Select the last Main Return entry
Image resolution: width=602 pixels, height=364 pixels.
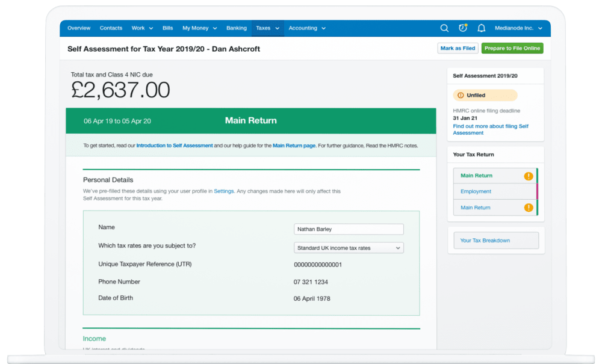(495, 208)
